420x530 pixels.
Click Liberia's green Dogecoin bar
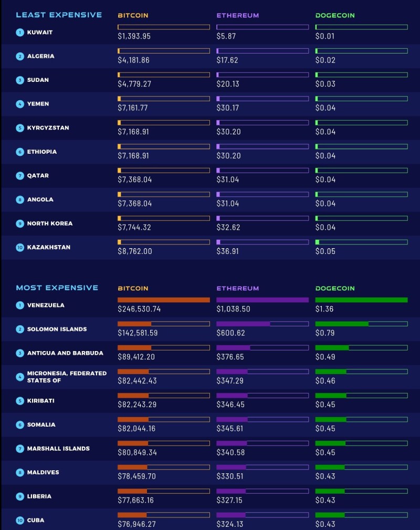tap(361, 491)
